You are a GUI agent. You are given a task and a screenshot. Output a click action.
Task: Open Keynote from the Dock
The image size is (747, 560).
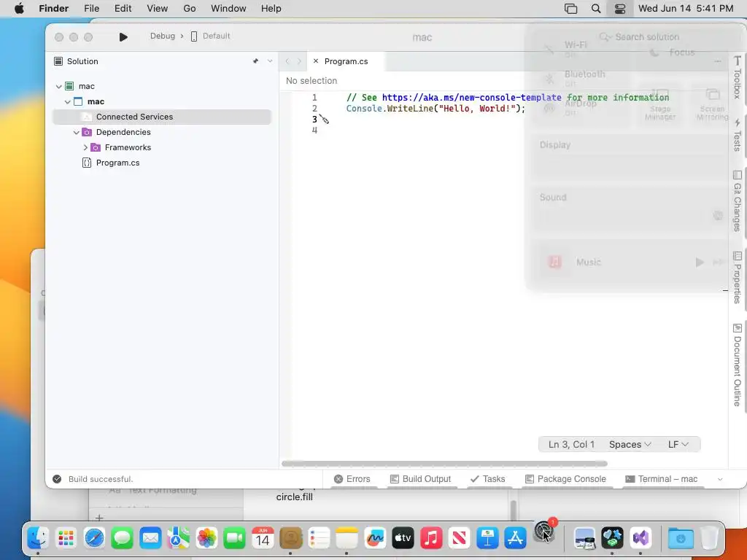[487, 539]
